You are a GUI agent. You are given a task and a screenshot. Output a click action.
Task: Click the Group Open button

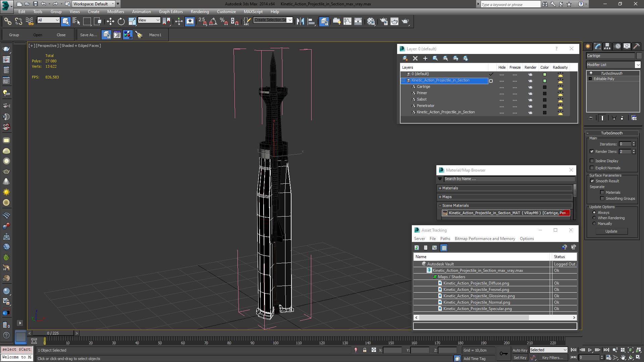[x=38, y=35]
